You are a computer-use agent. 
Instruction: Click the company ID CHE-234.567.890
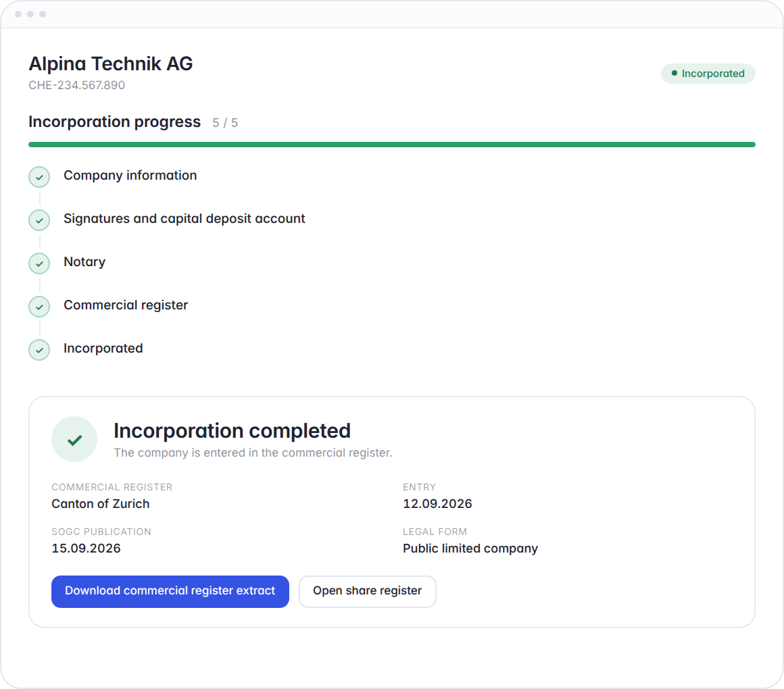tap(76, 85)
